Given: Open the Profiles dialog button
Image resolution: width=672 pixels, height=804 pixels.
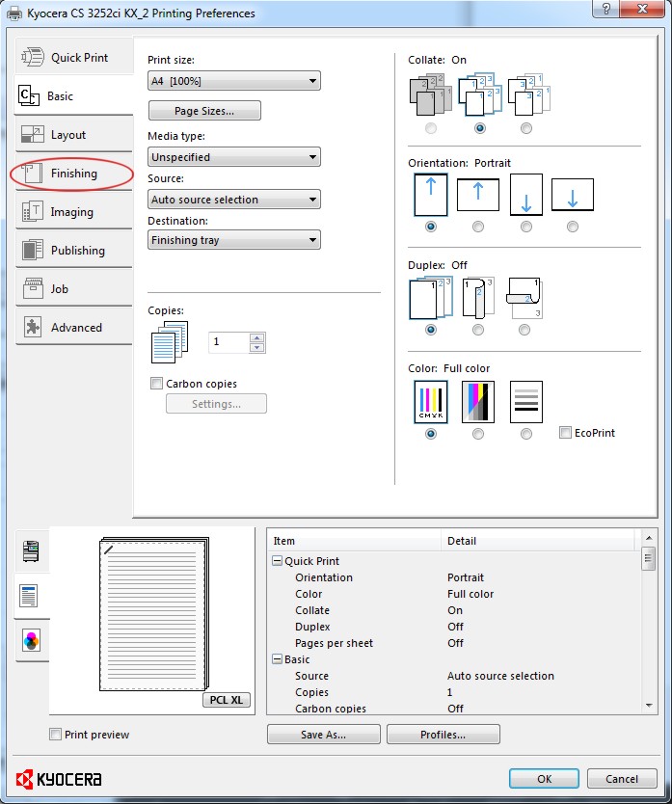Looking at the screenshot, I should (x=444, y=735).
